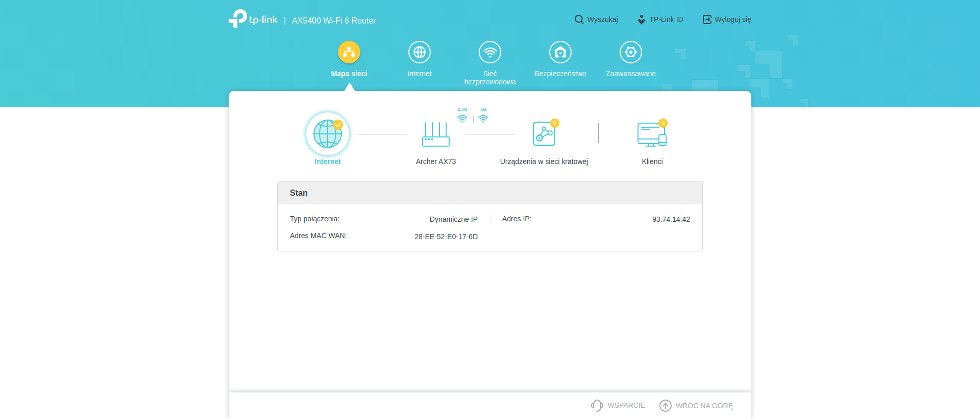Click the Mapa sieci network map icon
Screen dimensions: 980x419
point(349,52)
